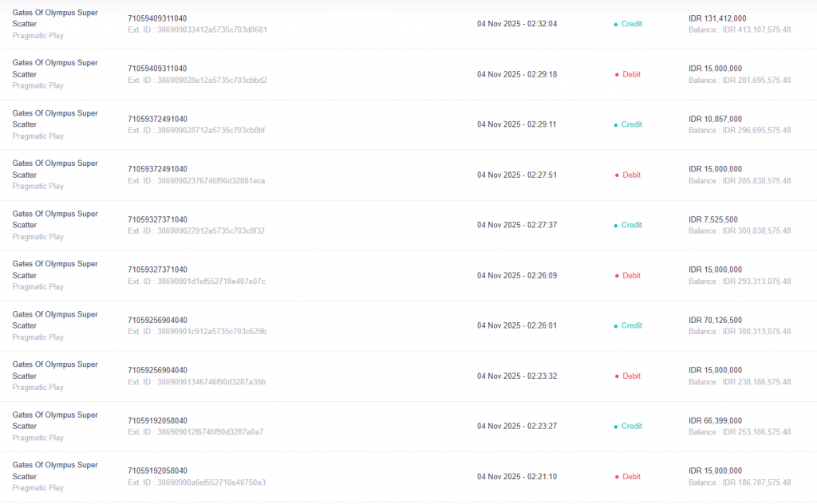Click transaction ID 71059372491040 in the Debit row

[x=157, y=169]
